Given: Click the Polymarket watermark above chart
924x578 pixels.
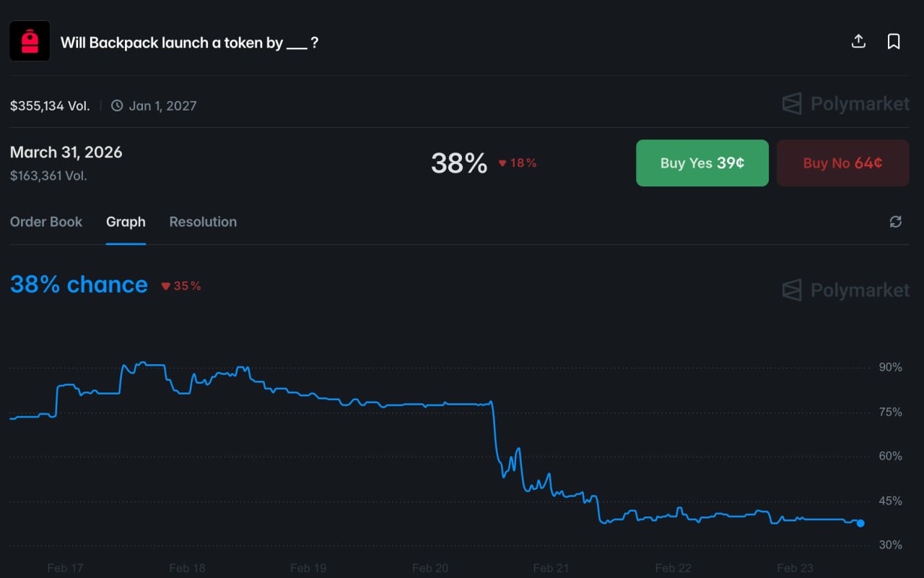Looking at the screenshot, I should (846, 290).
